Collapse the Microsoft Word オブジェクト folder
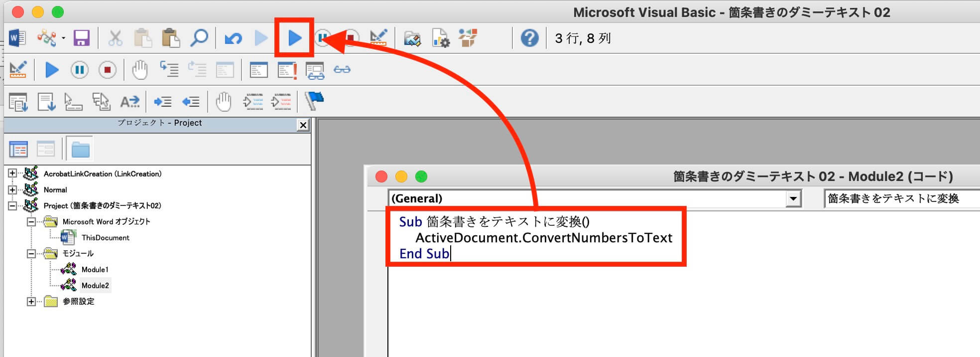Viewport: 980px width, 357px height. pyautogui.click(x=31, y=221)
